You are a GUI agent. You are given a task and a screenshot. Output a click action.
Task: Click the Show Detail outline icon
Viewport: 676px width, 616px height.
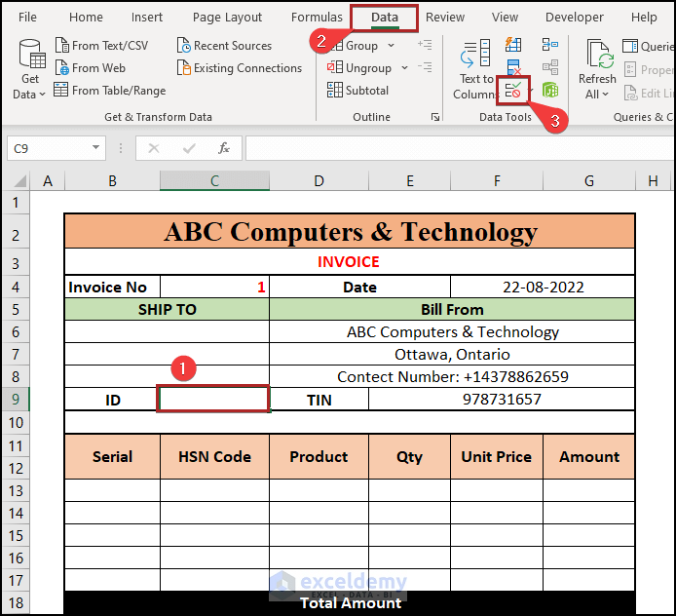click(x=425, y=45)
